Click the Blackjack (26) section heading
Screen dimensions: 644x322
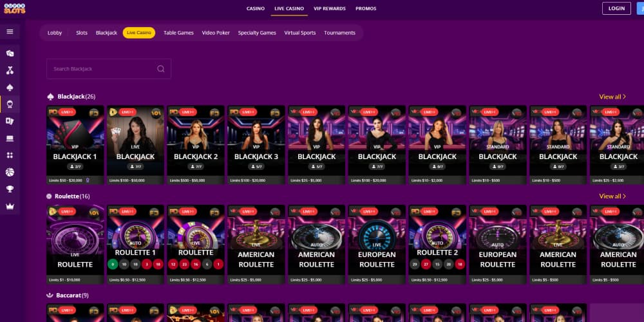click(x=77, y=97)
